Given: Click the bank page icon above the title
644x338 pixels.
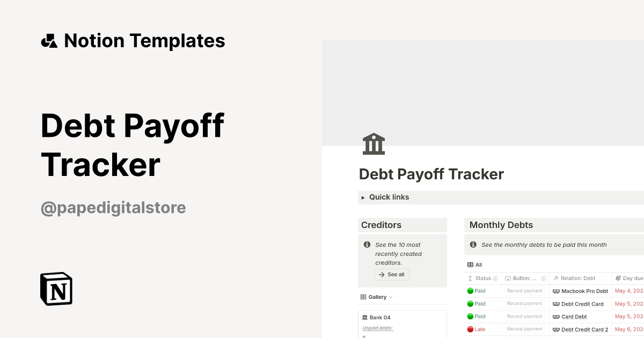Looking at the screenshot, I should (374, 143).
